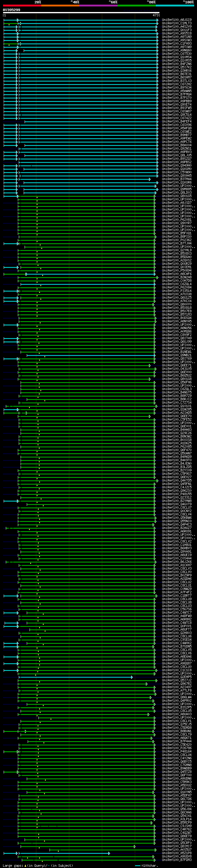This screenshot has height=868, width=197.
Task: Click UniRef100_Q8LD03 label
Action: 177,192
